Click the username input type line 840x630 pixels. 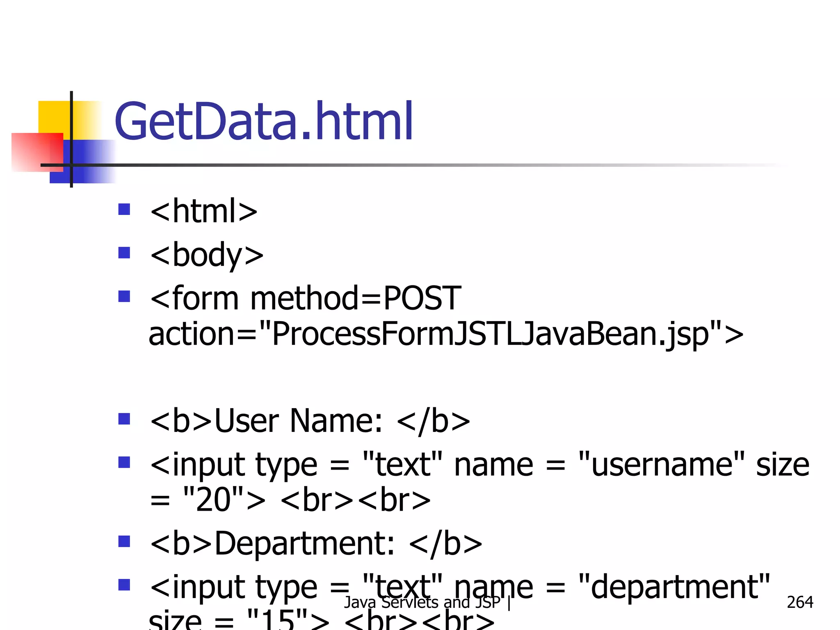click(480, 464)
